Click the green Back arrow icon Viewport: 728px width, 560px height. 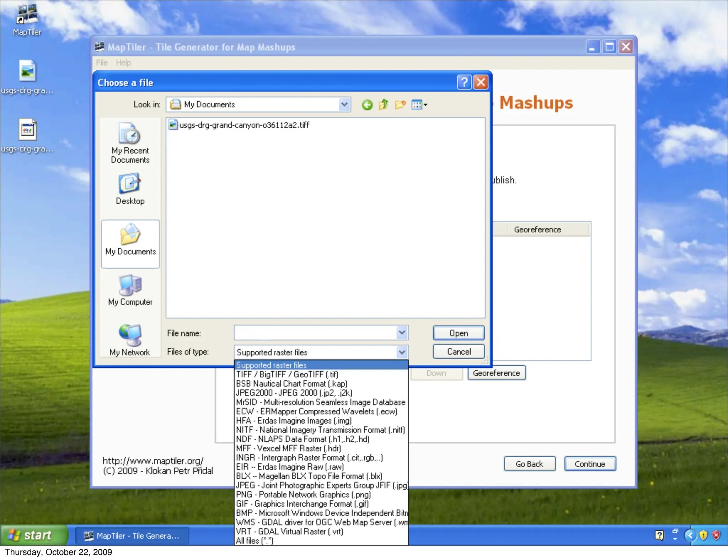pos(367,105)
